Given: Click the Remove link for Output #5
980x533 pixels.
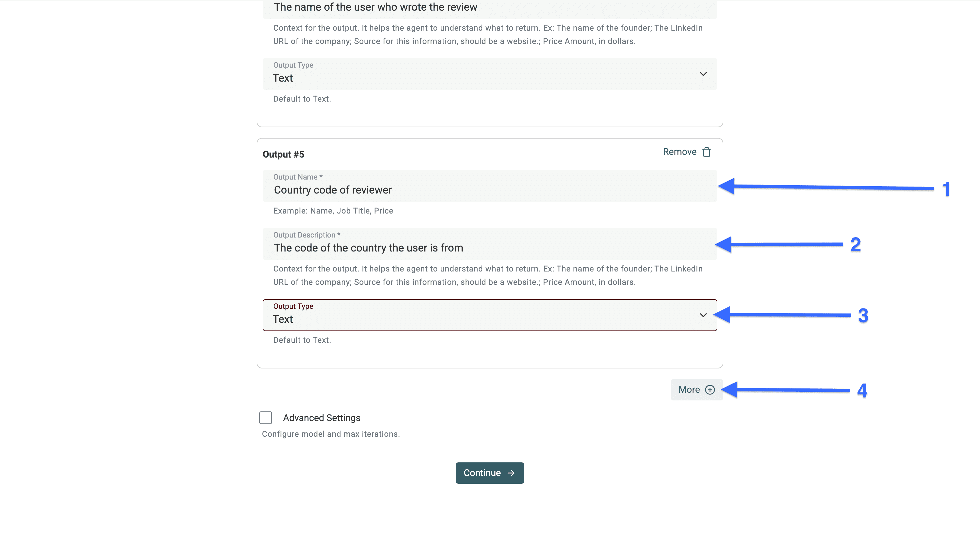Looking at the screenshot, I should [x=679, y=152].
